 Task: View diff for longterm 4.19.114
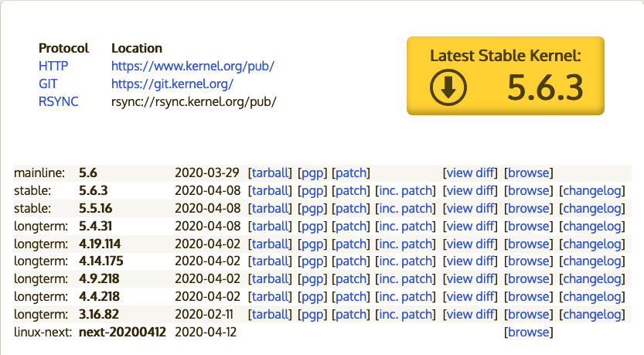tap(470, 244)
